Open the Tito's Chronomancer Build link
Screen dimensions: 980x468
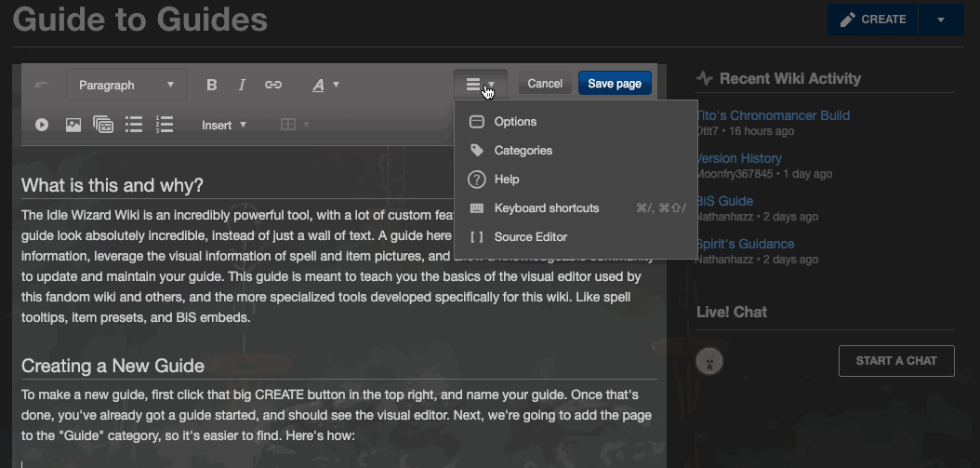[x=774, y=115]
